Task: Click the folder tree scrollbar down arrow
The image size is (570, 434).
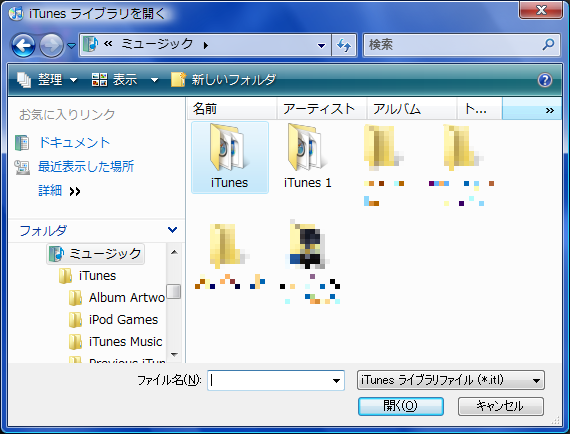Action: [x=174, y=354]
